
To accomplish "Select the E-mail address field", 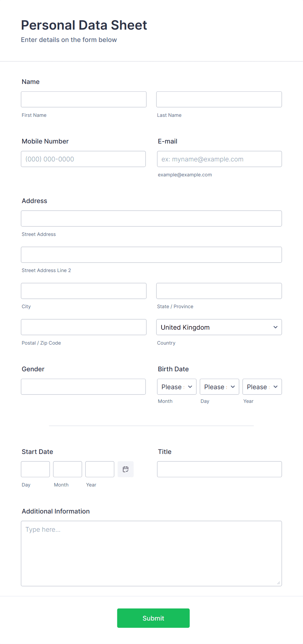I will click(x=219, y=159).
